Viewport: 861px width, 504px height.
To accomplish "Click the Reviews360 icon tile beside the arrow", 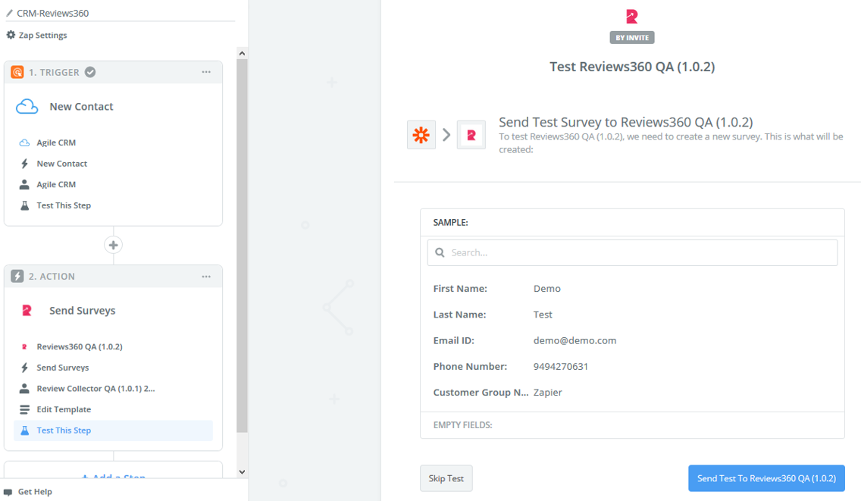I will point(471,134).
